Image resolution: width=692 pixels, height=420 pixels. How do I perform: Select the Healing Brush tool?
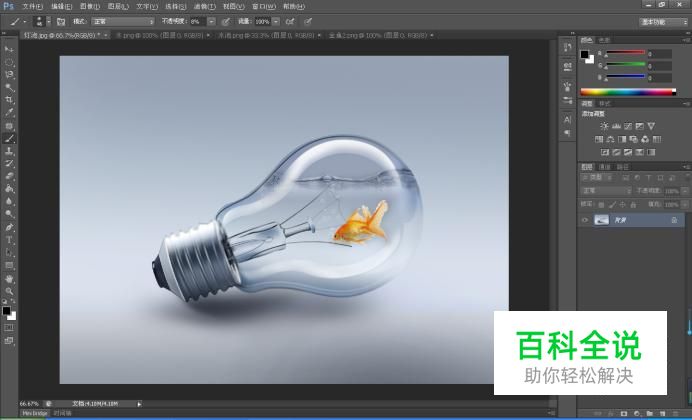9,126
